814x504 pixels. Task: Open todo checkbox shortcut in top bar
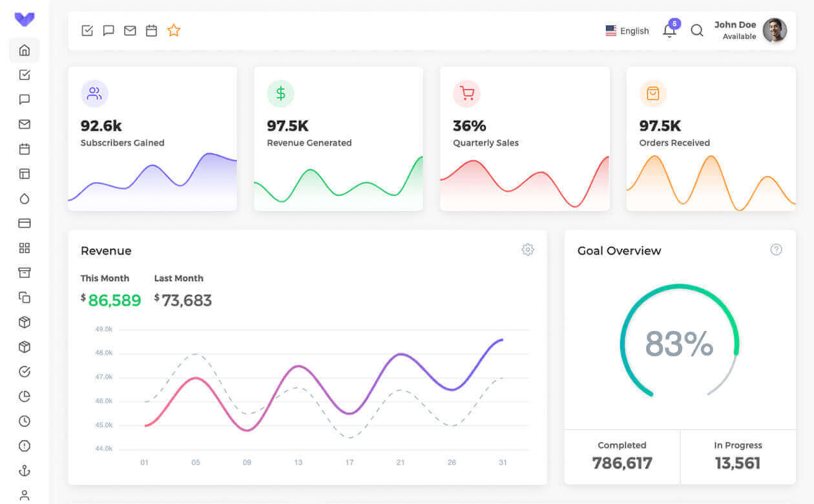(x=87, y=30)
